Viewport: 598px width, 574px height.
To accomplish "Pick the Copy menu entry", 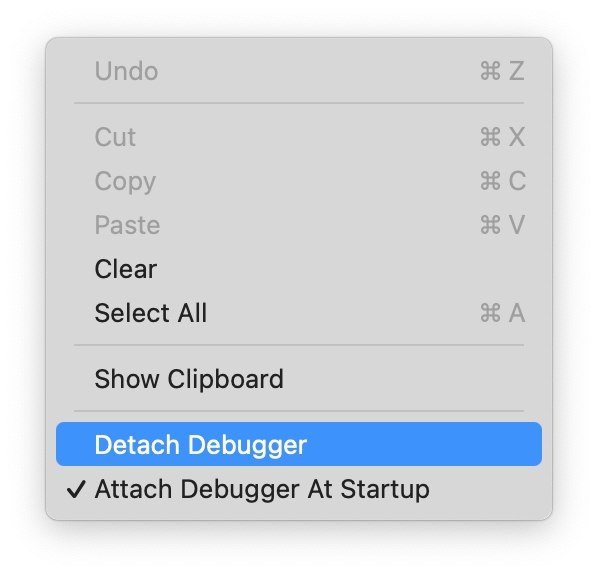I will coord(299,181).
